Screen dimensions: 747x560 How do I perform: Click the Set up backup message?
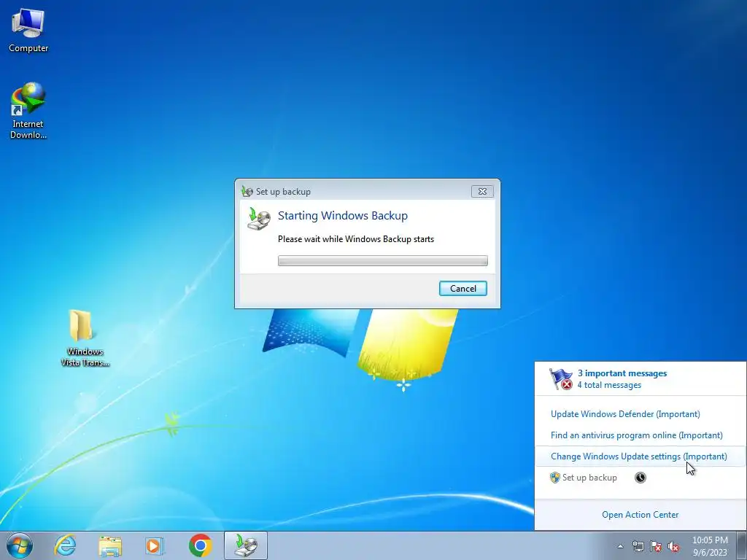click(x=589, y=478)
